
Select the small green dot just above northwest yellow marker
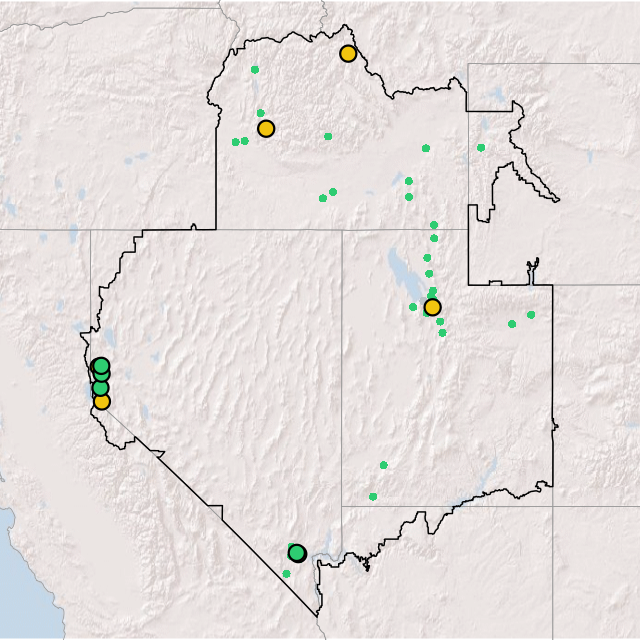(261, 113)
